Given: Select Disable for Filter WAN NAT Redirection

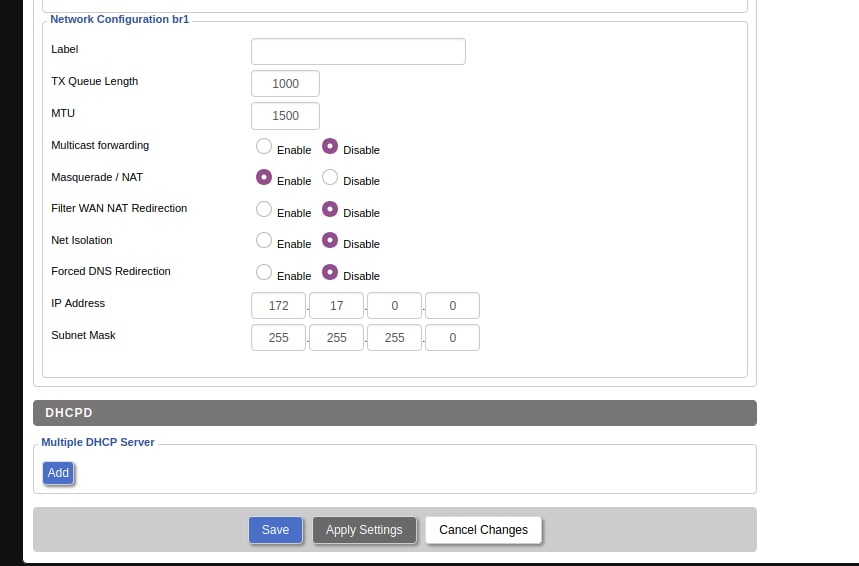Looking at the screenshot, I should click(330, 209).
